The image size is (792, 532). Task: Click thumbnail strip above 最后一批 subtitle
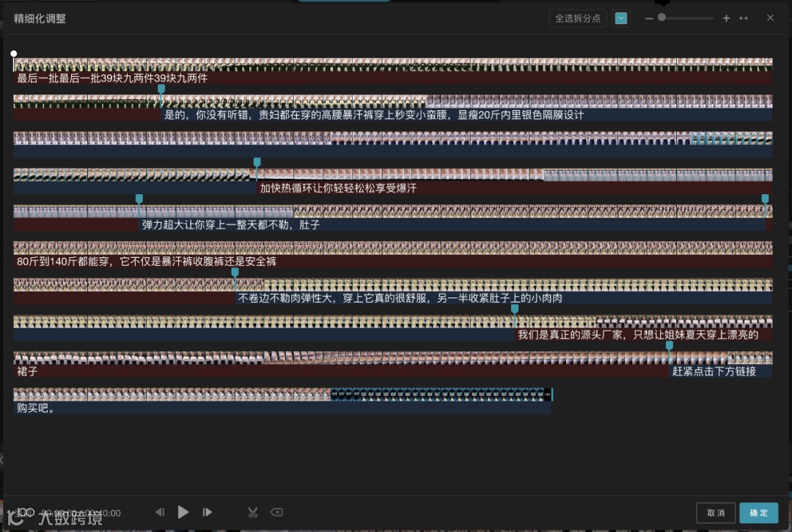392,64
